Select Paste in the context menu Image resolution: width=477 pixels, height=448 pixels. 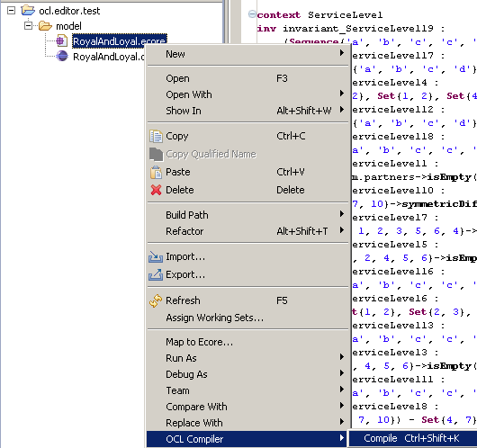247,172
